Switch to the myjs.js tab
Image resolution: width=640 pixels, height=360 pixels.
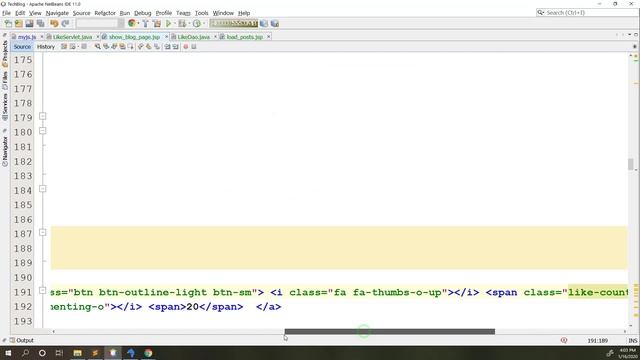click(x=27, y=37)
